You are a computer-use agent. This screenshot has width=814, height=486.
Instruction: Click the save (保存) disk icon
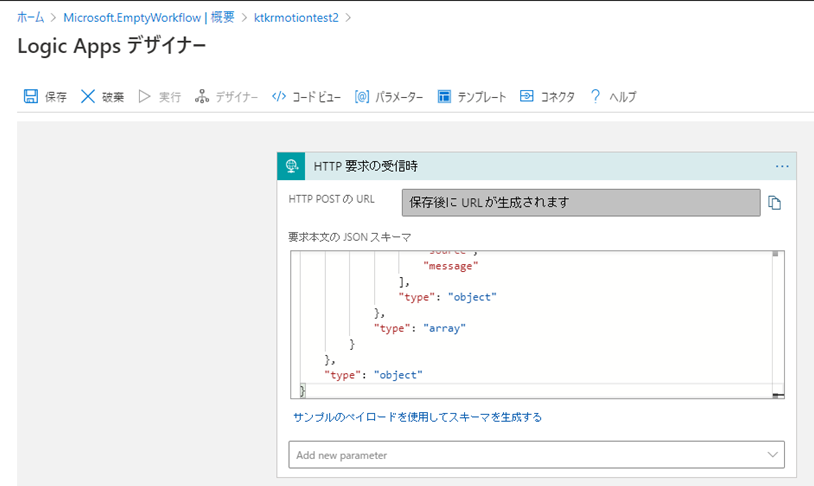tap(31, 96)
